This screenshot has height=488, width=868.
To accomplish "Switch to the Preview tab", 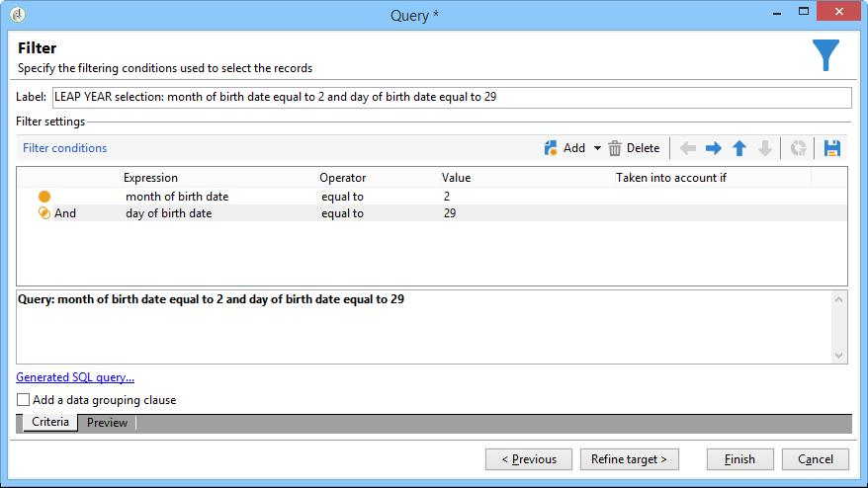I will point(107,423).
